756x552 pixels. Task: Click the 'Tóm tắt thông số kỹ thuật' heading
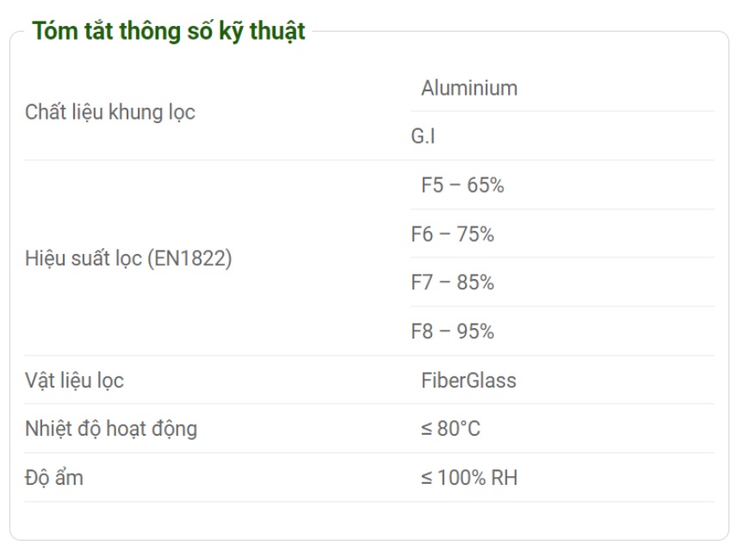tap(169, 32)
